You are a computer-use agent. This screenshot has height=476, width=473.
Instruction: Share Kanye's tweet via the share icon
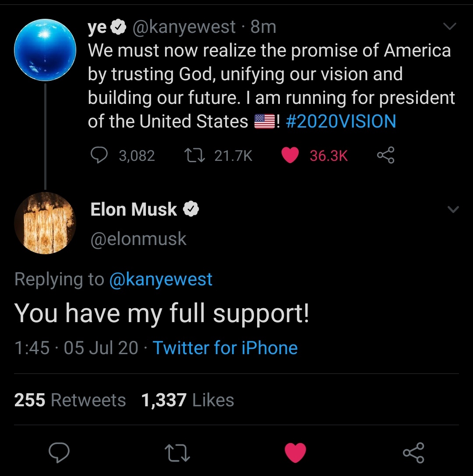tap(385, 156)
